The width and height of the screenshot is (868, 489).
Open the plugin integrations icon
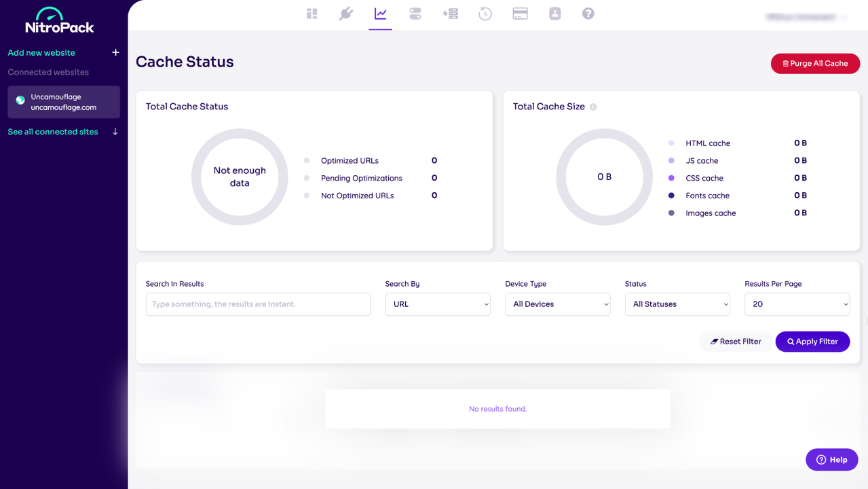pos(346,13)
